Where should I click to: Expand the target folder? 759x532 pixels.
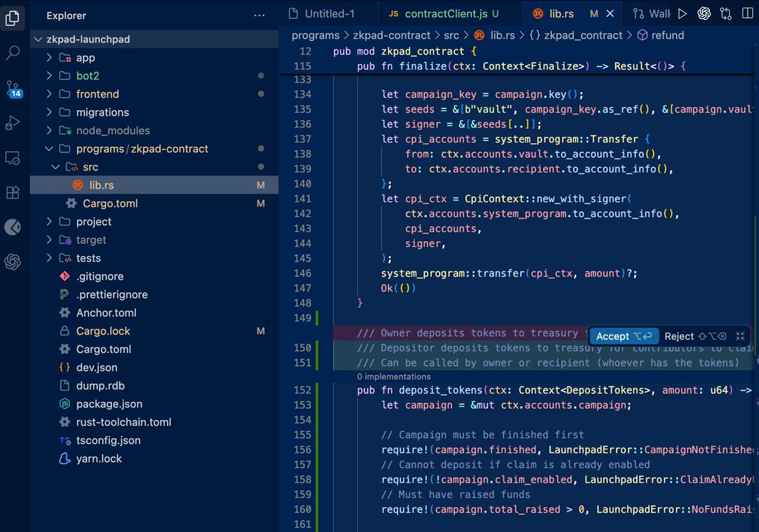point(154,240)
